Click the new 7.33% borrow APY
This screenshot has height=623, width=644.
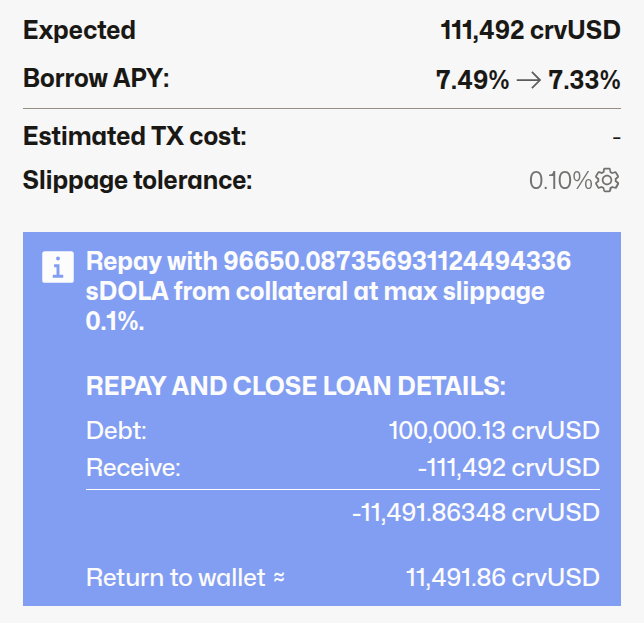click(584, 81)
